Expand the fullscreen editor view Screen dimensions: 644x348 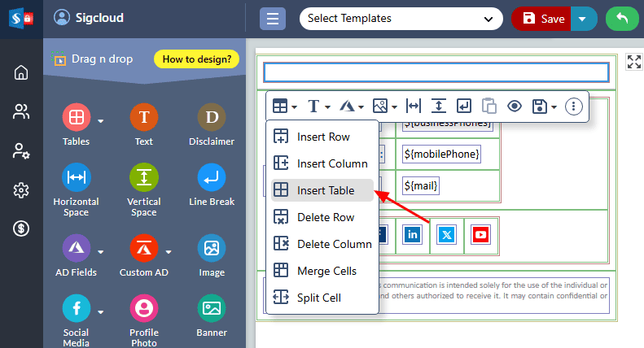[x=634, y=62]
